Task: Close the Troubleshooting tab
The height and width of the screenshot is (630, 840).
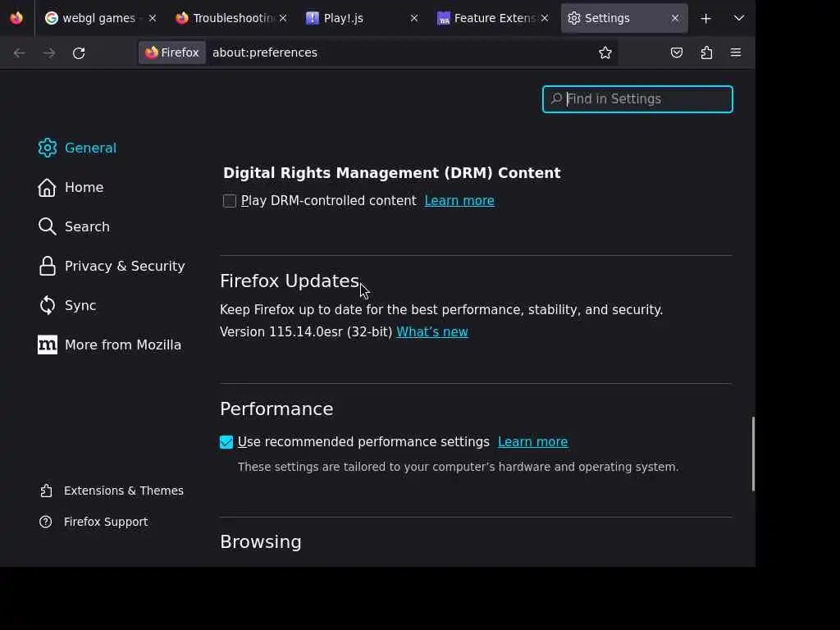Action: (283, 18)
